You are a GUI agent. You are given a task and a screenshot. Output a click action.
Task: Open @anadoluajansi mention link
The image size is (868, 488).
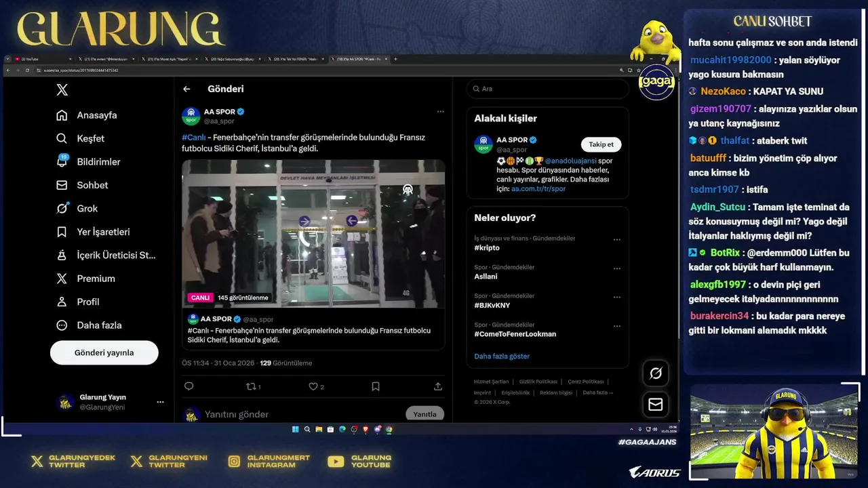click(x=571, y=161)
